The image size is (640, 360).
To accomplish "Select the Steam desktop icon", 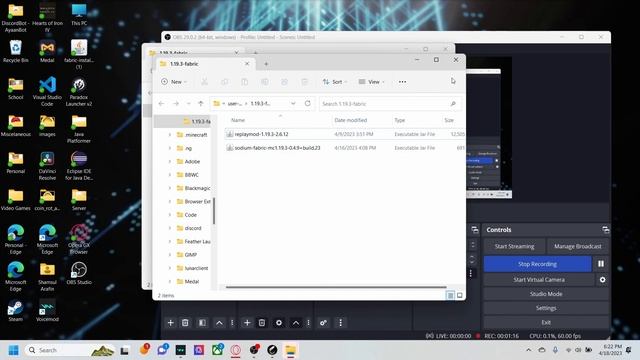I will point(16,311).
